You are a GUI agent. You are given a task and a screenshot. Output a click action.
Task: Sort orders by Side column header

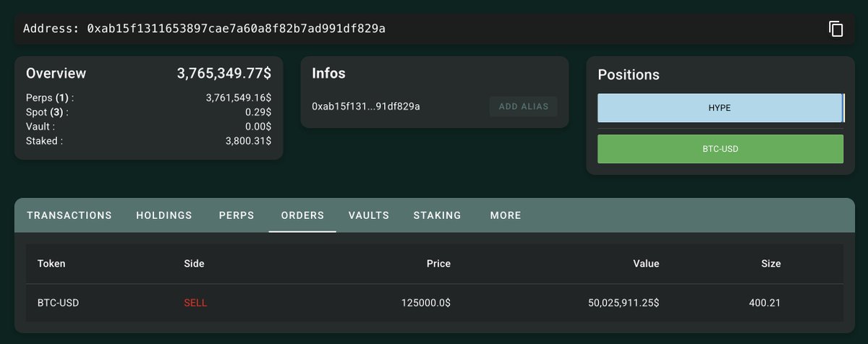(x=195, y=264)
